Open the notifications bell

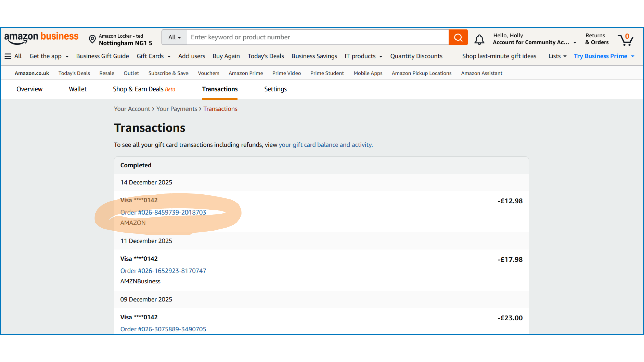479,39
